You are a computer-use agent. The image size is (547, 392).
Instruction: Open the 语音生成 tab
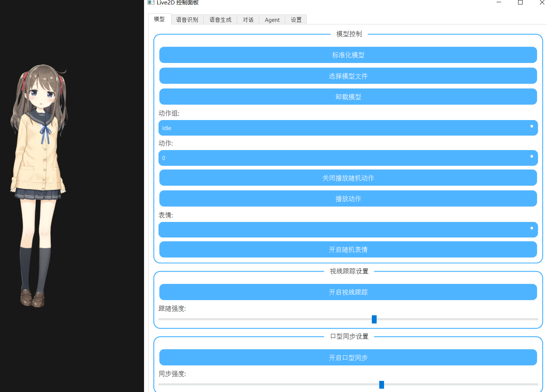tap(220, 20)
